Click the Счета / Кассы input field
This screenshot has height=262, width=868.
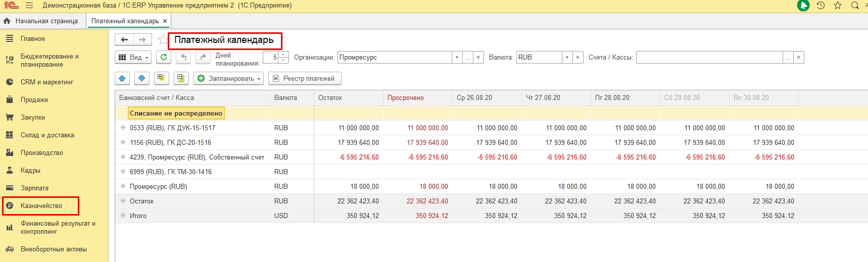[x=709, y=58]
